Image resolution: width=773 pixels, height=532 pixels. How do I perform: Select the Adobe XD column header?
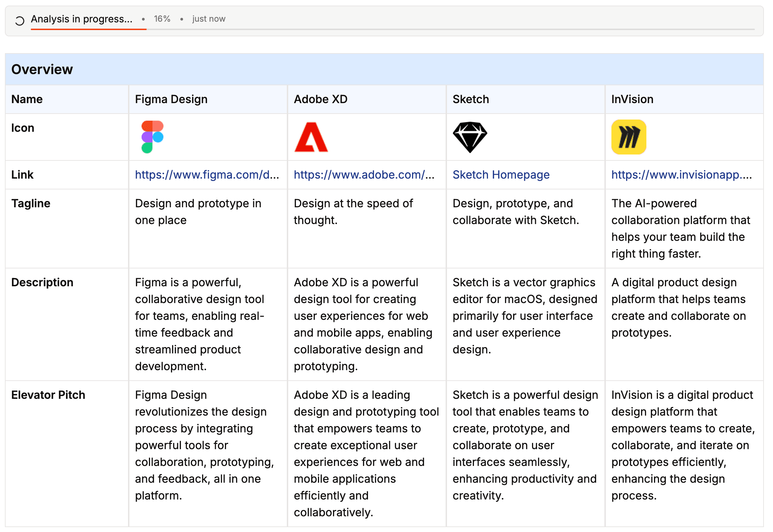[x=320, y=99]
